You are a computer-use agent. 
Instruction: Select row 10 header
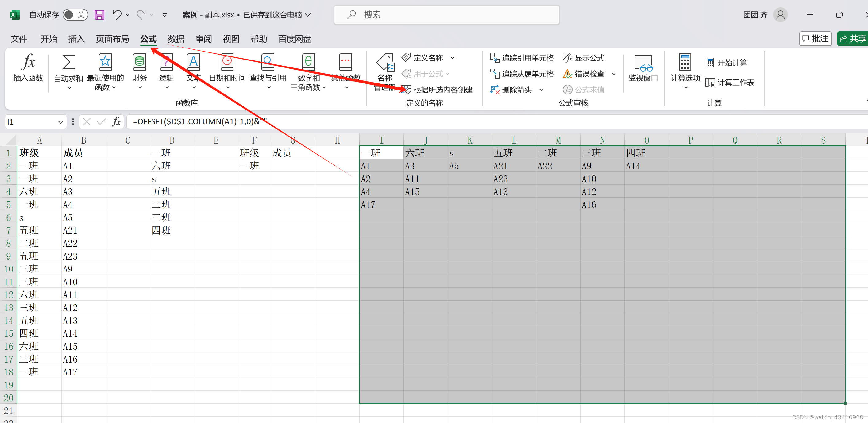[8, 269]
